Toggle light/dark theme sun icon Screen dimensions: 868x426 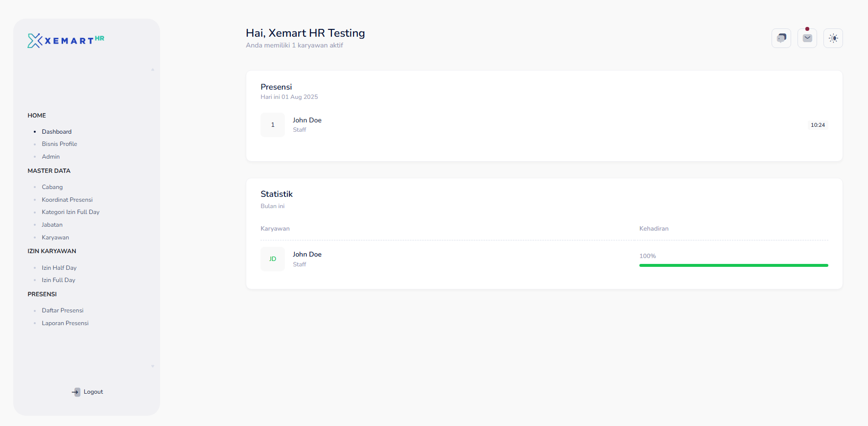(x=833, y=38)
